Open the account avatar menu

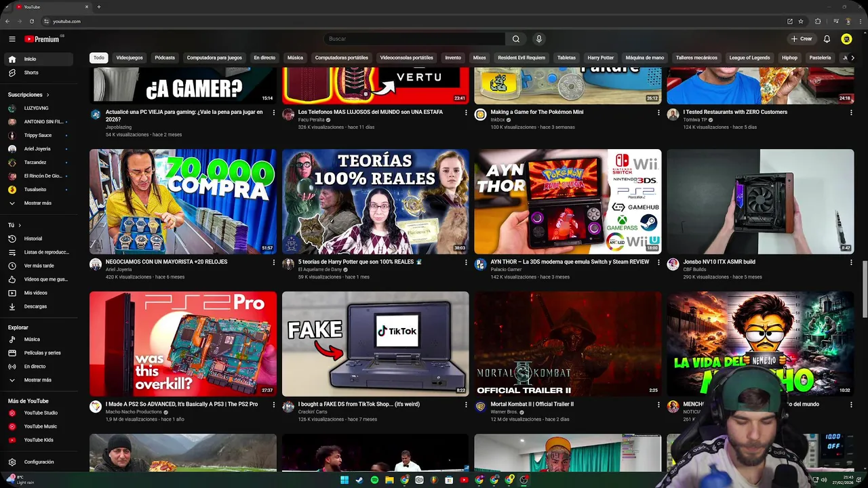click(846, 39)
